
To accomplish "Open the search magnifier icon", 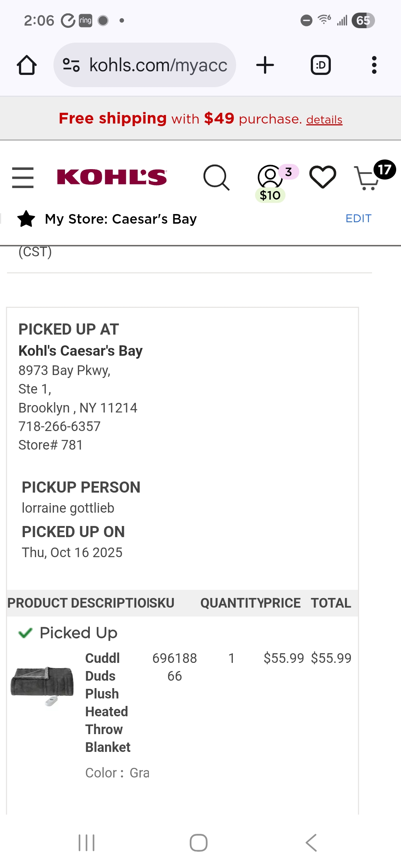I will tap(216, 177).
